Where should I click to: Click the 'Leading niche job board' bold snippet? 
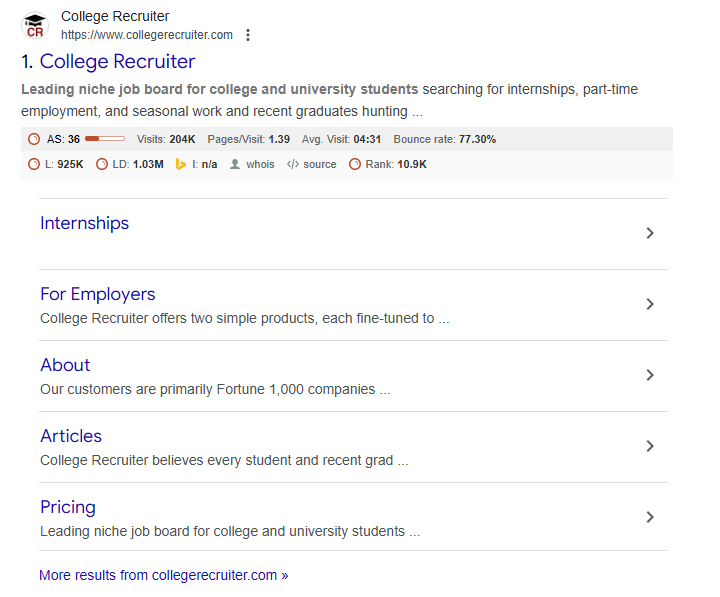click(219, 89)
